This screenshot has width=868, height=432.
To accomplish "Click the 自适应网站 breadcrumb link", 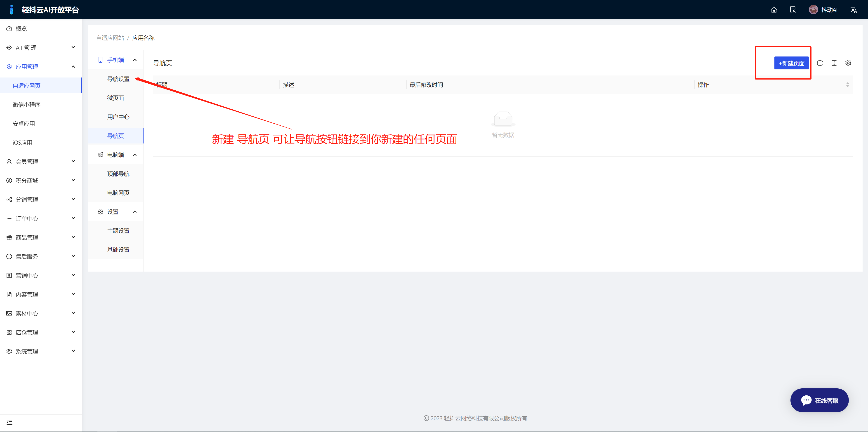I will point(110,38).
